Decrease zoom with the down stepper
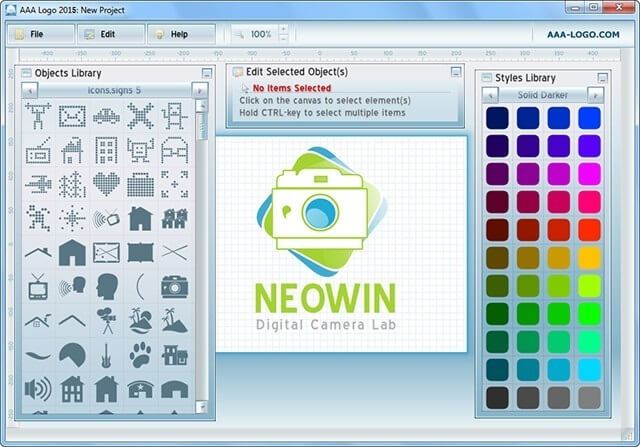Image resolution: width=640 pixels, height=447 pixels. click(283, 38)
